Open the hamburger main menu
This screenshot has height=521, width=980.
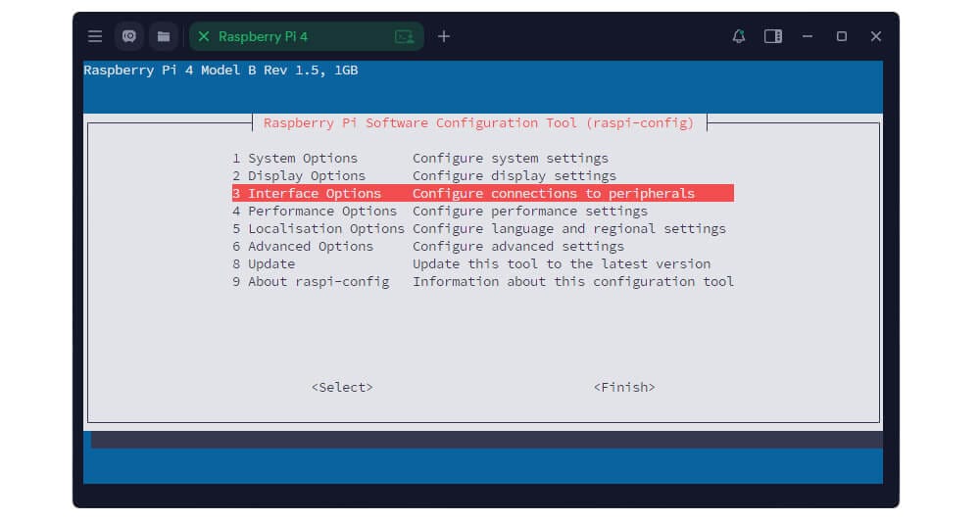95,36
